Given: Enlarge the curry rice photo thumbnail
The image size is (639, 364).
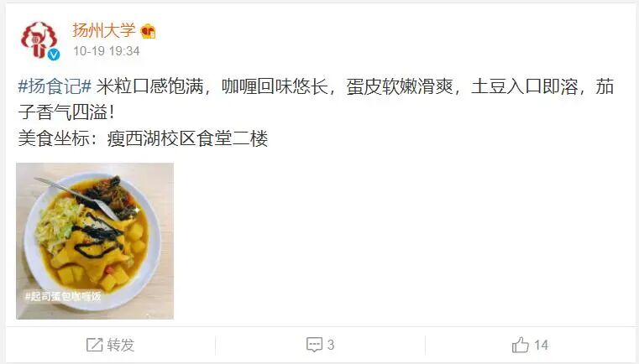Looking at the screenshot, I should pos(95,241).
